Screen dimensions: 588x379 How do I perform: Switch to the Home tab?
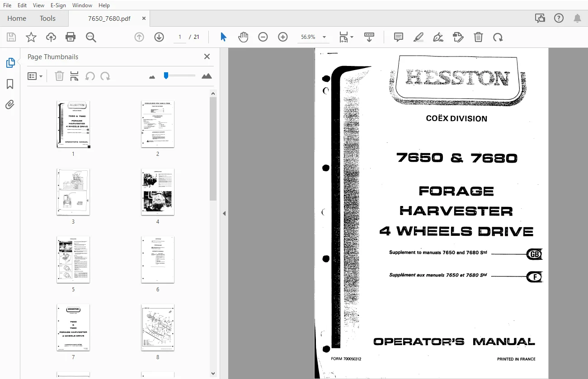pos(17,19)
